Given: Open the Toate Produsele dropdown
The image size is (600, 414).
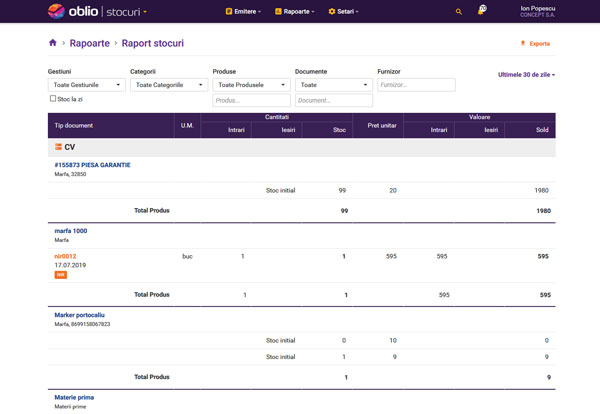Looking at the screenshot, I should click(x=251, y=85).
